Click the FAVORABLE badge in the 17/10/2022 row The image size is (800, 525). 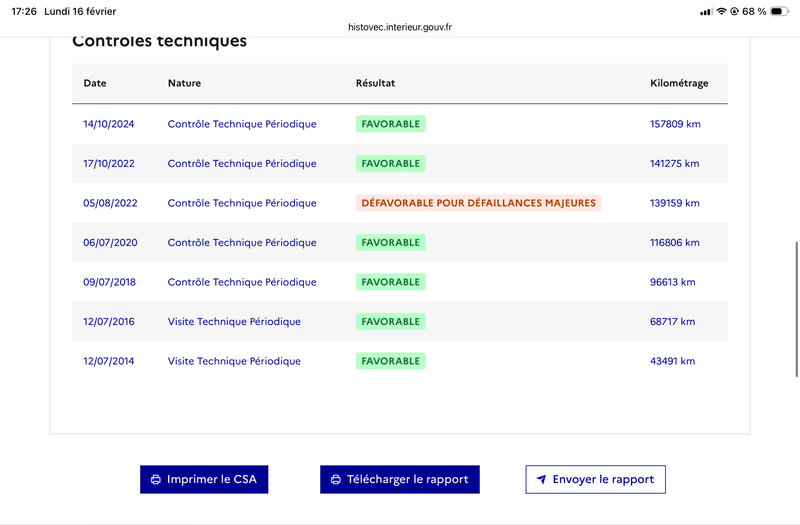(x=390, y=163)
